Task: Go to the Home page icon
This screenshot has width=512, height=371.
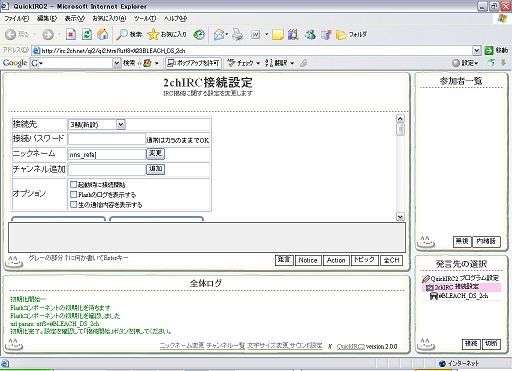Action: (103, 34)
